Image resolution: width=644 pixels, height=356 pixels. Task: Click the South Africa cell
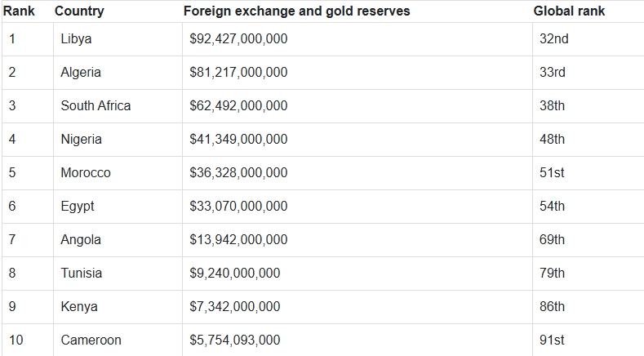pos(95,106)
